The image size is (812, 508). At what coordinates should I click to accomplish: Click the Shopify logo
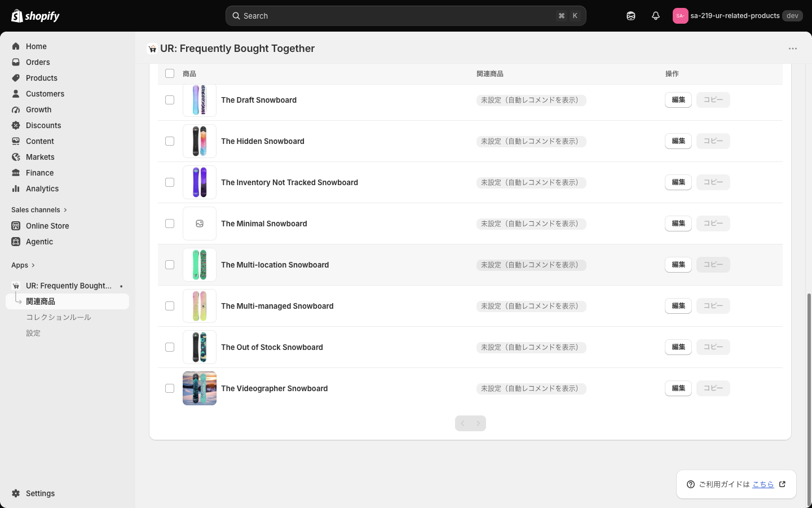tap(36, 16)
